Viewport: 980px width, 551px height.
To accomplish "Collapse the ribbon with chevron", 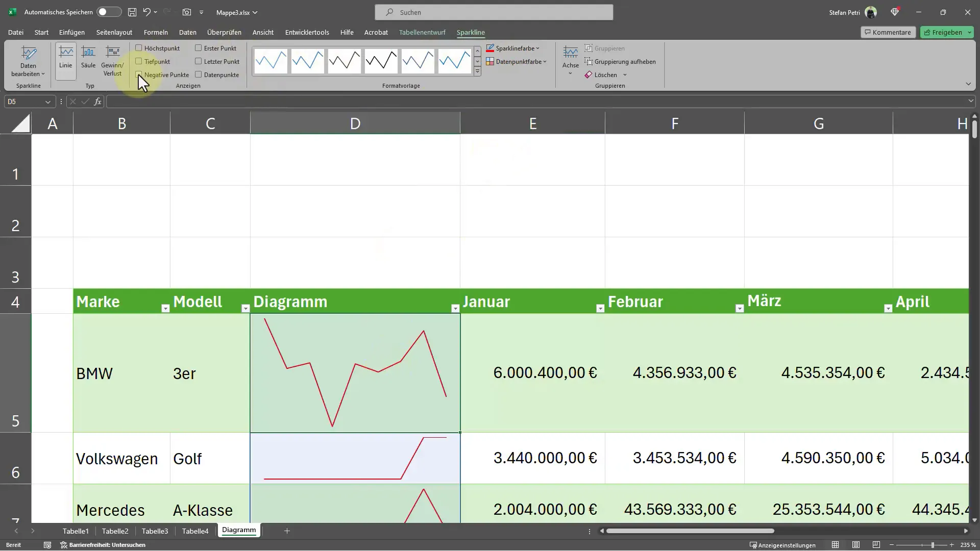I will (x=968, y=84).
